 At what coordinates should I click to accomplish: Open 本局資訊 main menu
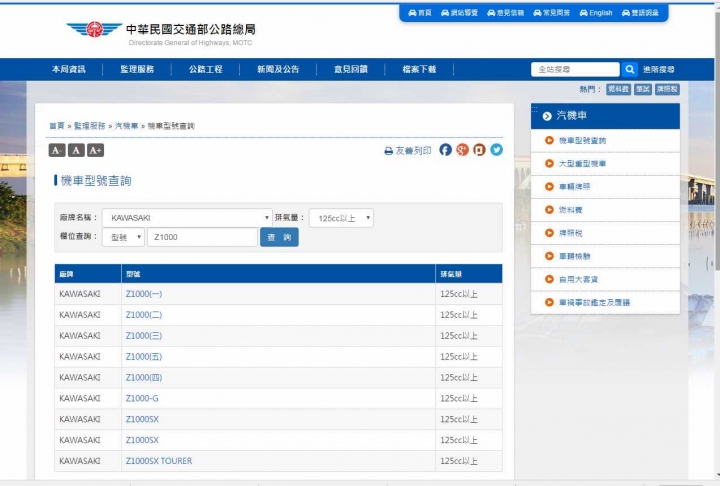pos(68,69)
